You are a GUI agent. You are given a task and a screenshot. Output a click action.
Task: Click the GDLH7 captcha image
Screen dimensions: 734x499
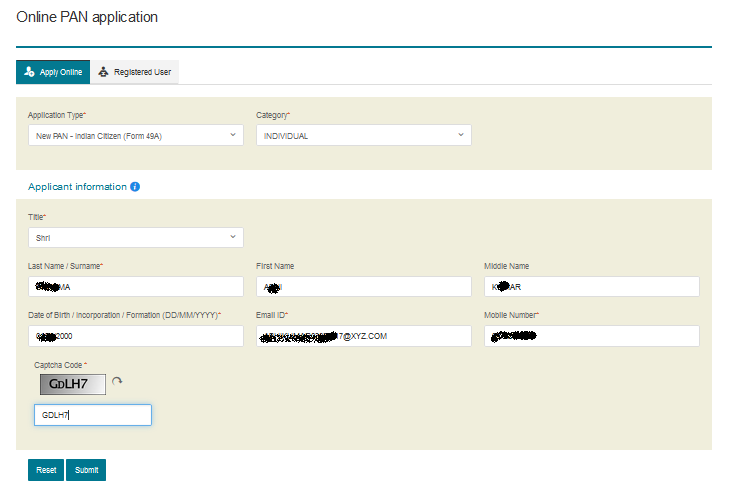click(x=72, y=383)
